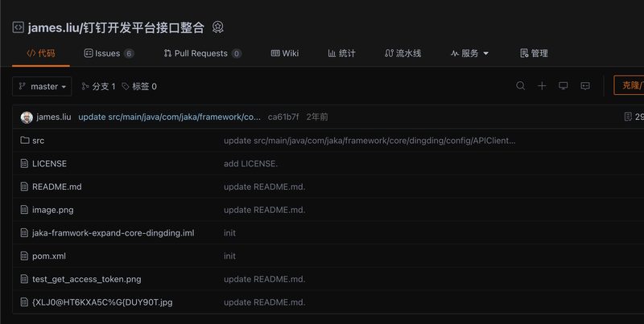
Task: Click the test_get_access_token.png file icon
Action: tap(24, 279)
